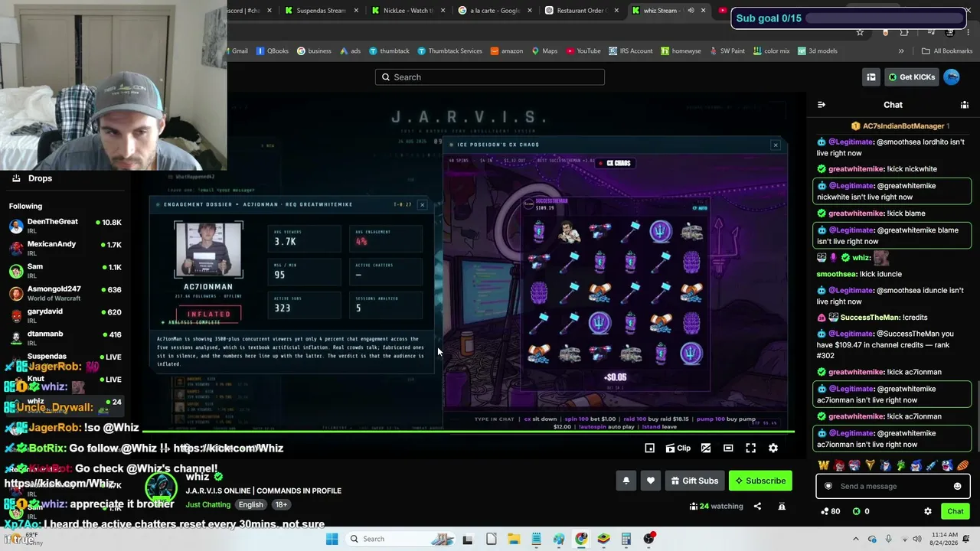
Task: Mute the whiz Stream tab audio
Action: coord(691,11)
